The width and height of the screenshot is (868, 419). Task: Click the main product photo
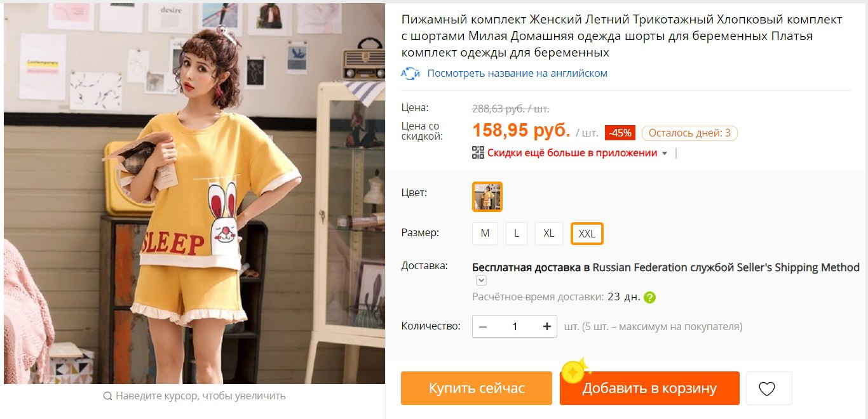(x=194, y=194)
